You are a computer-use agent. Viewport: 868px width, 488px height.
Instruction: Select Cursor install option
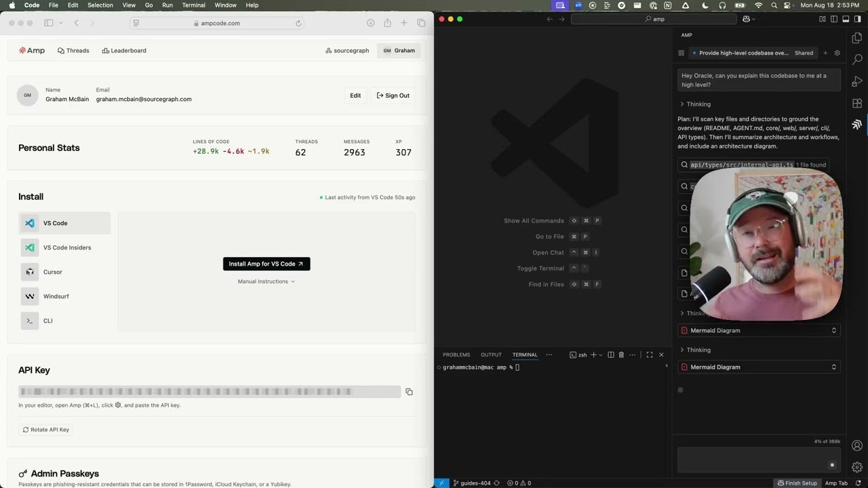[x=64, y=272]
